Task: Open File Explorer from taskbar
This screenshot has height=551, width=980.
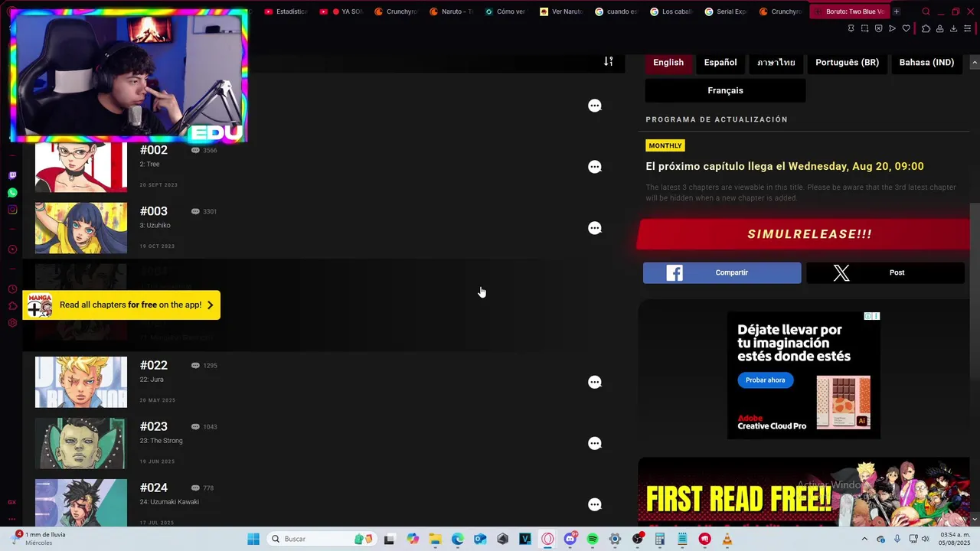Action: tap(435, 539)
